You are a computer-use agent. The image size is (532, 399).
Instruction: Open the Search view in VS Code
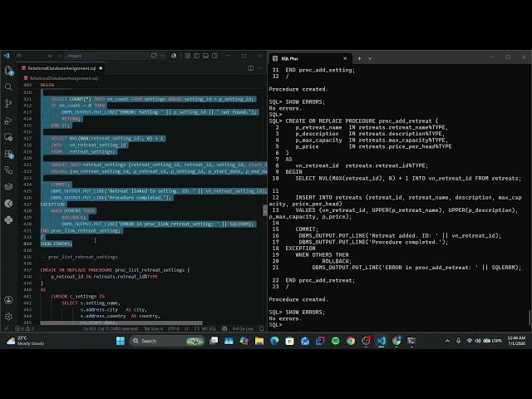tap(8, 87)
